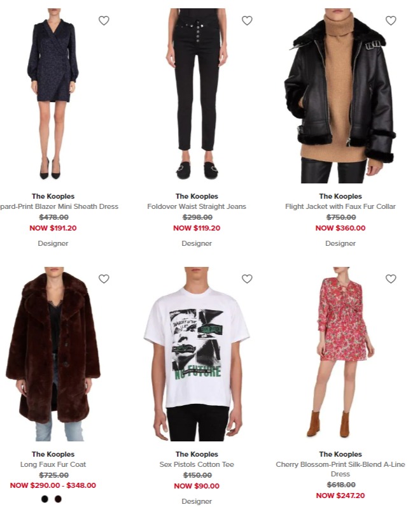Click heart icon on Flight Jacket
Image resolution: width=420 pixels, height=507 pixels.
(391, 20)
